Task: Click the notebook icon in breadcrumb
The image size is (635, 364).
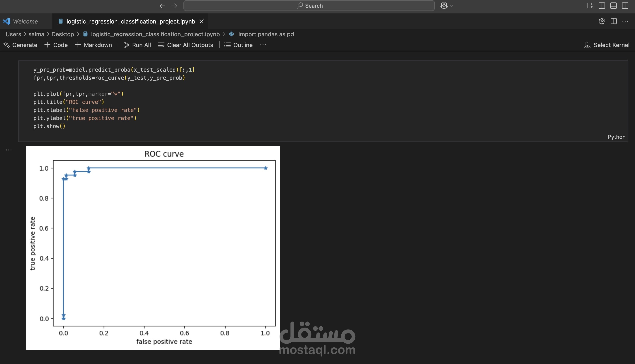Action: [x=85, y=34]
